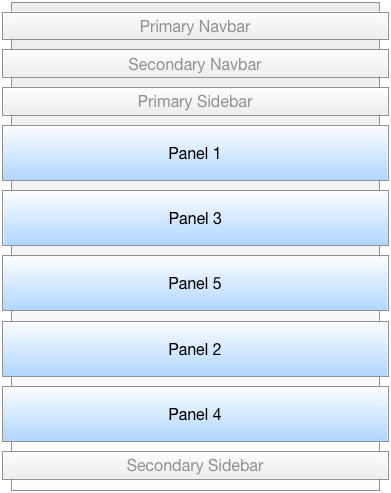Select the blue Panel 1 box
This screenshot has height=493, width=391.
click(x=195, y=153)
